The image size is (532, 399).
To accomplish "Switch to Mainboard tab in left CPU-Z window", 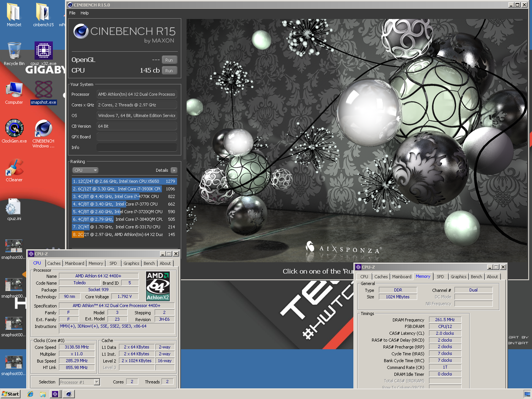I will click(74, 263).
